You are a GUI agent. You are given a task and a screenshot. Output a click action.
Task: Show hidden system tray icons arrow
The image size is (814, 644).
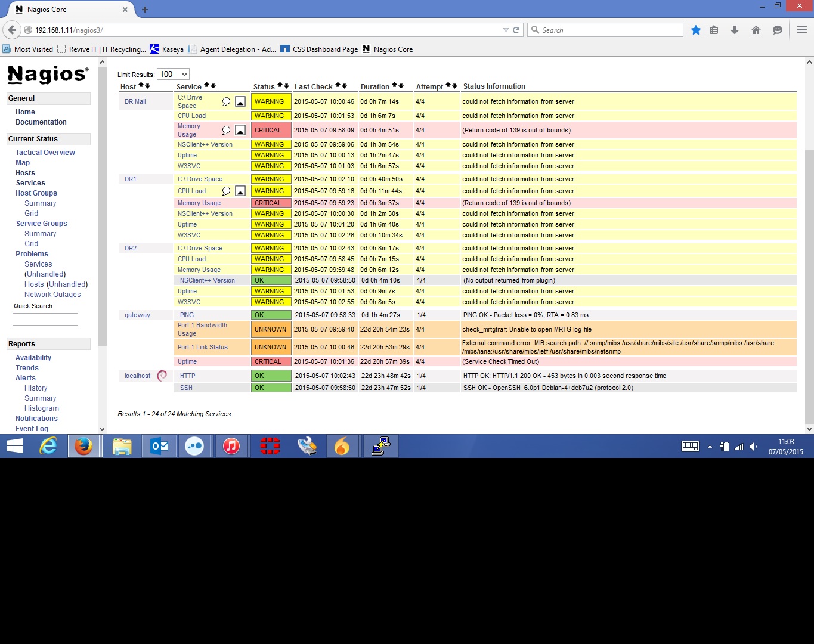click(x=710, y=447)
